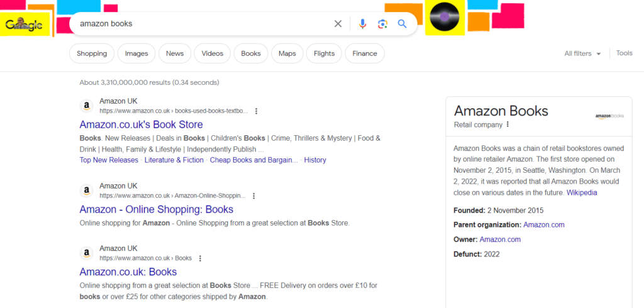
Task: Switch to the Finance filter
Action: point(365,53)
